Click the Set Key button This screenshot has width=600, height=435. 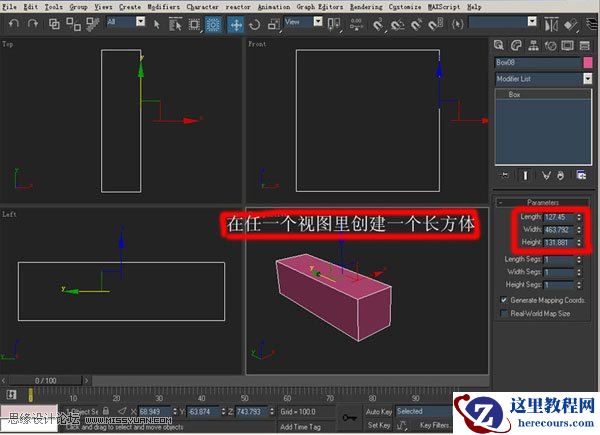(x=379, y=425)
